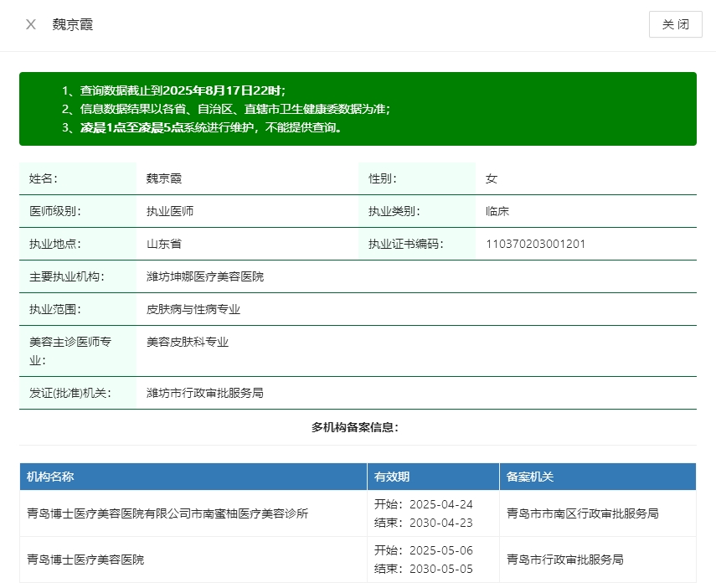The image size is (716, 588).
Task: Click the 机构名称 column header
Action: 50,477
